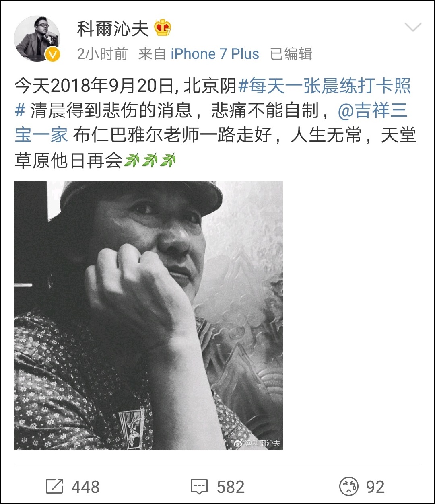View edit history via 已编辑
The height and width of the screenshot is (504, 435).
(x=291, y=54)
